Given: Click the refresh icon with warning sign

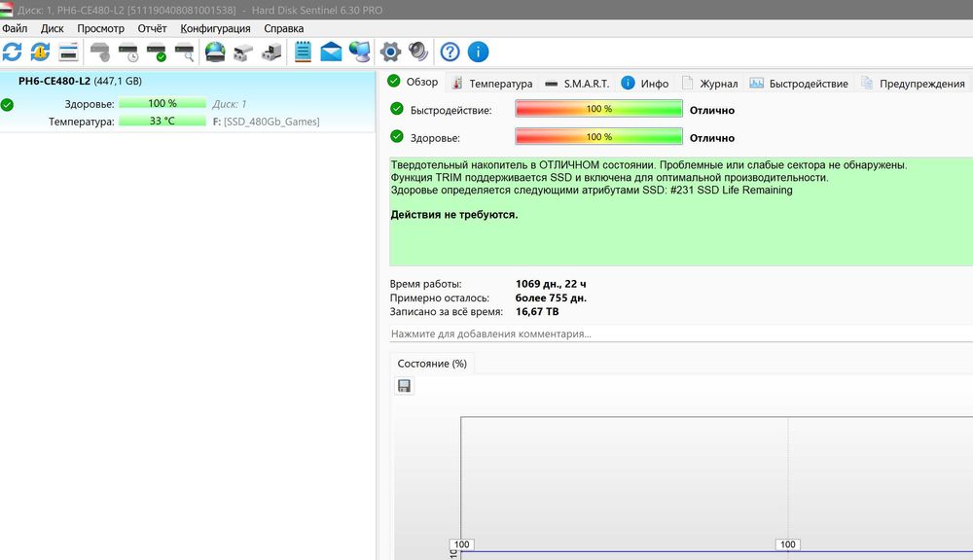Looking at the screenshot, I should point(40,52).
